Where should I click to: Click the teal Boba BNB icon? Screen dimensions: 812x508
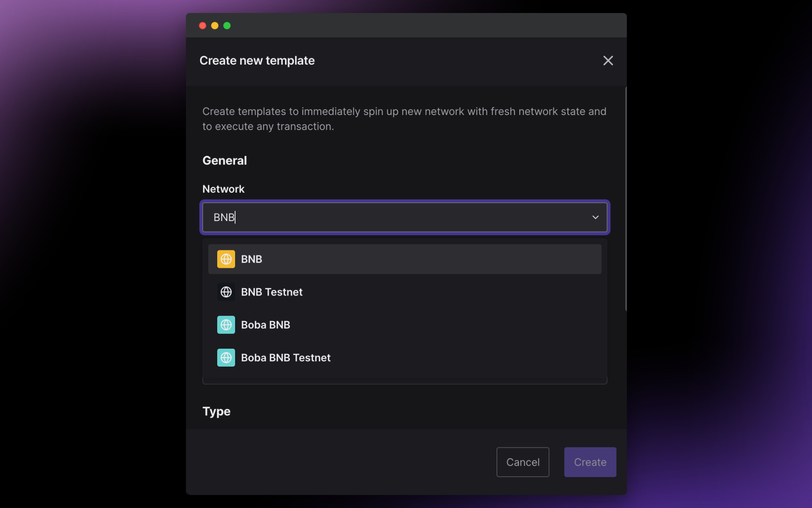(226, 325)
